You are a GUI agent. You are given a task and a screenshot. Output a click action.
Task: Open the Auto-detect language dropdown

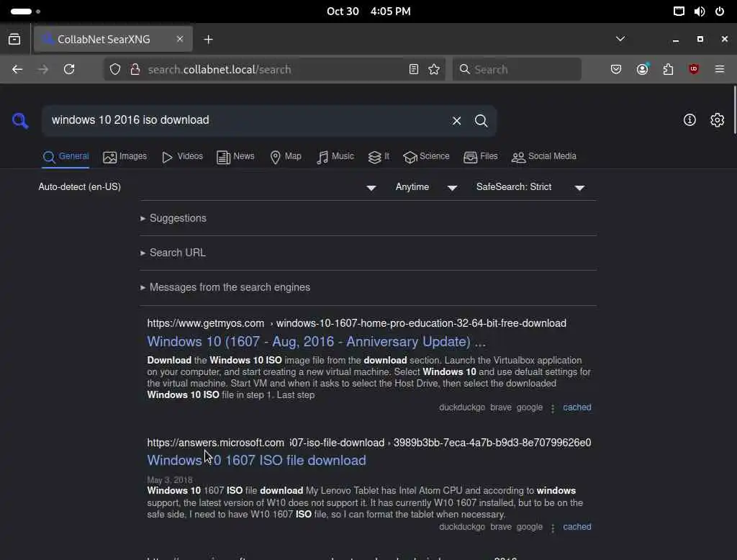(x=207, y=187)
